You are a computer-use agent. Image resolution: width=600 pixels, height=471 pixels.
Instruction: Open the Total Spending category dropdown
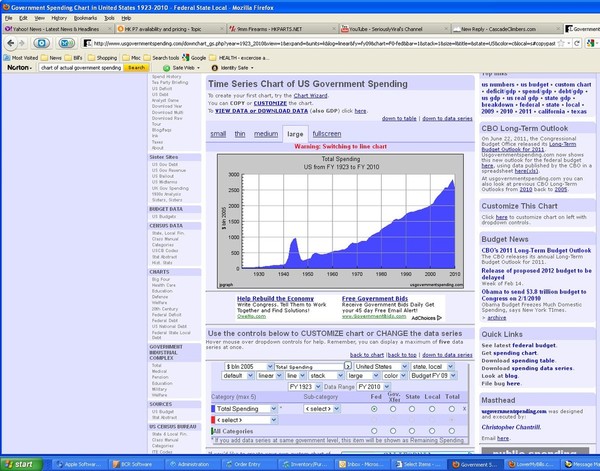[246, 409]
